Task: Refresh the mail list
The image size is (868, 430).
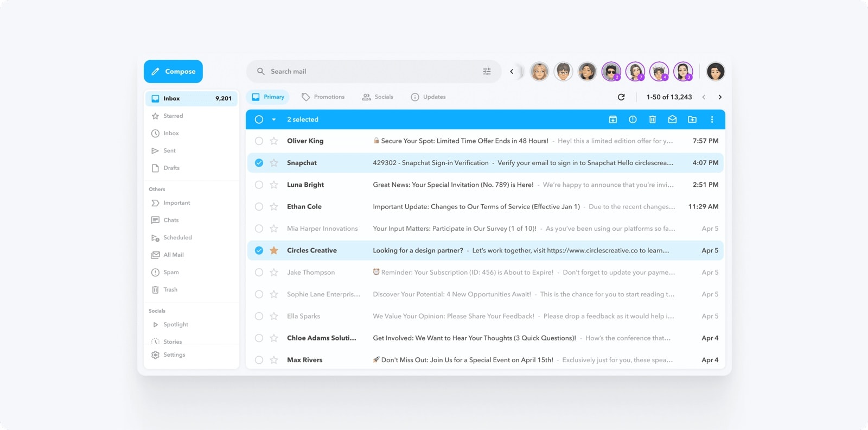Action: (x=621, y=97)
